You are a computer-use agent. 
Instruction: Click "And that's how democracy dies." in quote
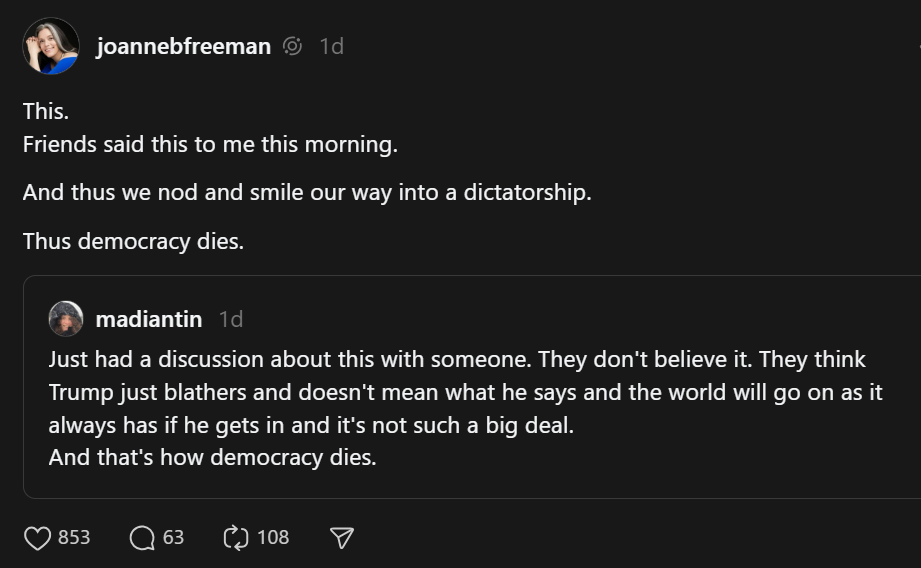pyautogui.click(x=212, y=459)
